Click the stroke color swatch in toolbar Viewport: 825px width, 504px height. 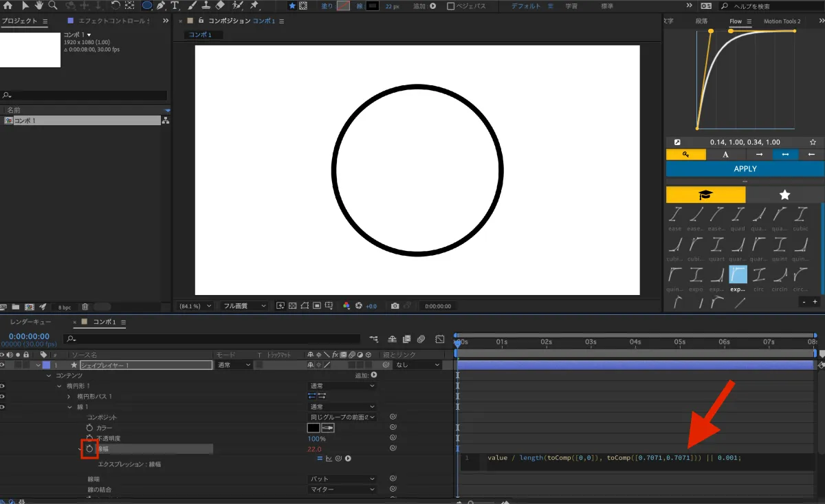coord(372,6)
